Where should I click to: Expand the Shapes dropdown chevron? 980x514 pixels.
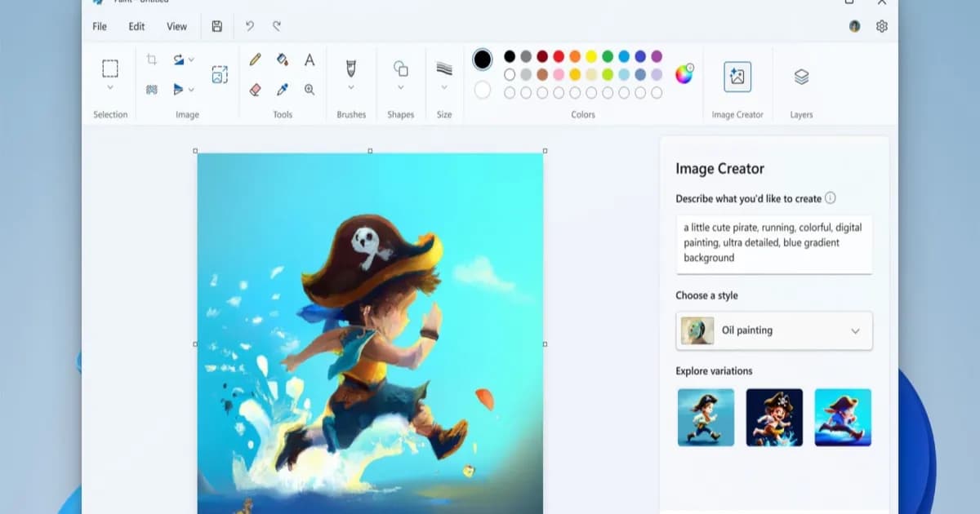click(x=400, y=87)
